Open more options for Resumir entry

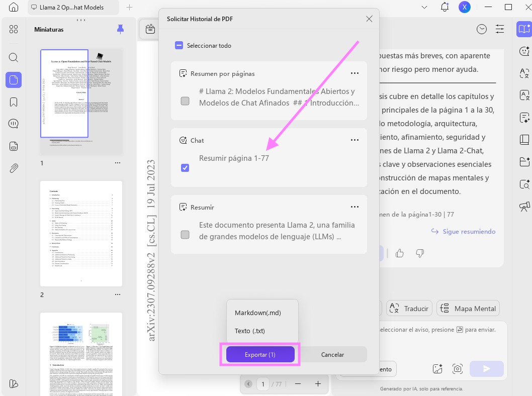tap(354, 207)
